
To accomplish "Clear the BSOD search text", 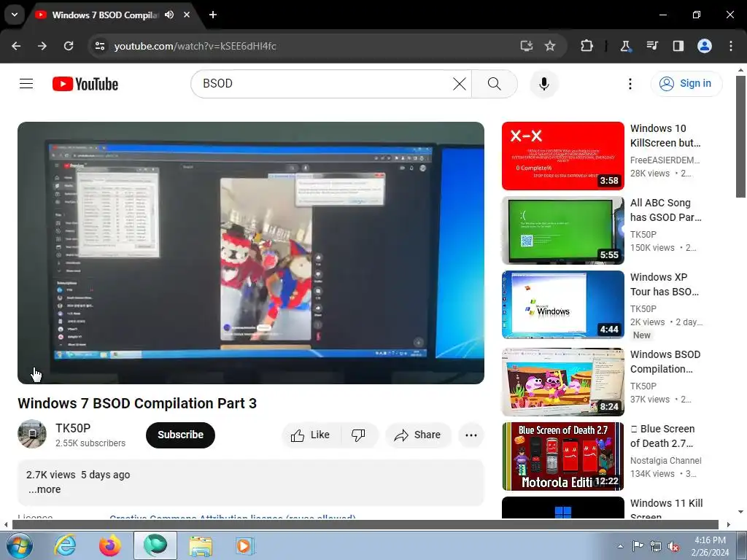I will pyautogui.click(x=460, y=84).
